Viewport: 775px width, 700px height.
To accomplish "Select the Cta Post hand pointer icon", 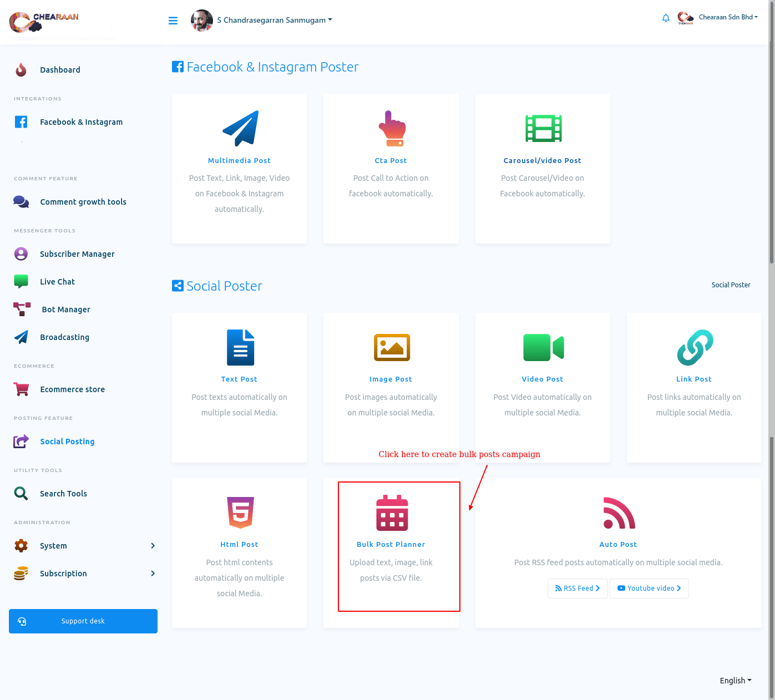I will [392, 128].
